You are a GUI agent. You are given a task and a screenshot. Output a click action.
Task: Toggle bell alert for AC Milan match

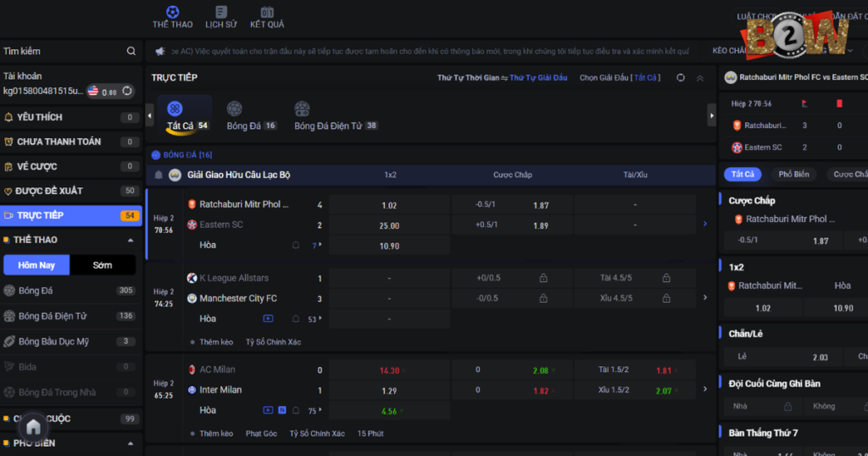click(296, 410)
